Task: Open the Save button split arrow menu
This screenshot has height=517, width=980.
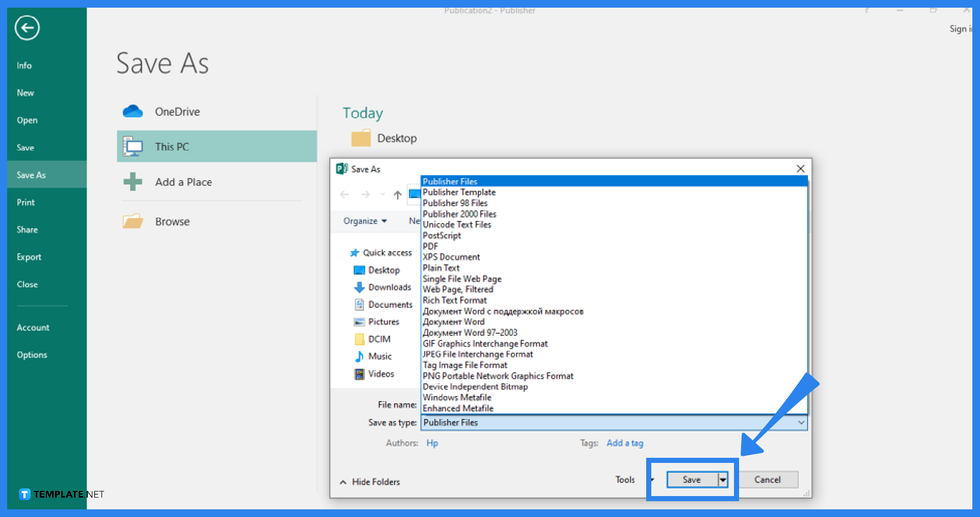Action: (x=723, y=479)
